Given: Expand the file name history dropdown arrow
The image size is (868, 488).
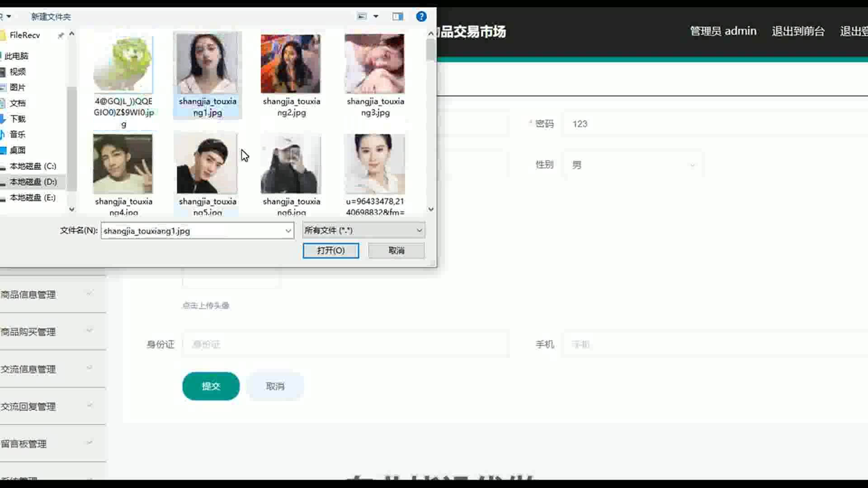Looking at the screenshot, I should pyautogui.click(x=288, y=231).
